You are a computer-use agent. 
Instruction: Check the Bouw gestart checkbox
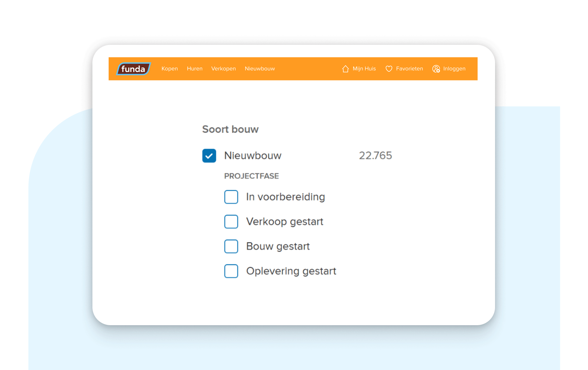click(231, 246)
